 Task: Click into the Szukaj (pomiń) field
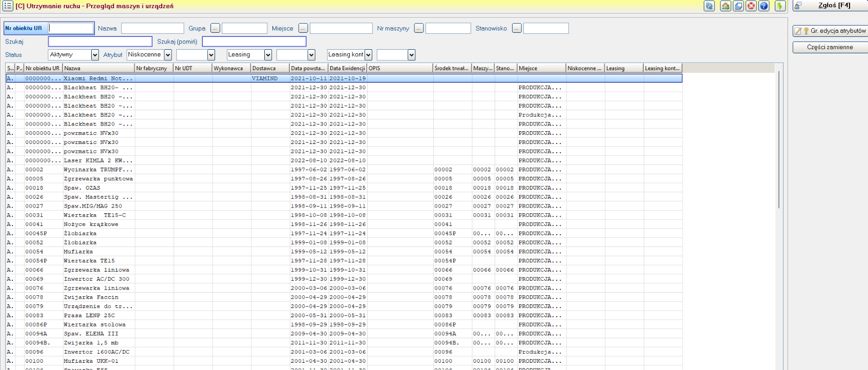pos(254,42)
